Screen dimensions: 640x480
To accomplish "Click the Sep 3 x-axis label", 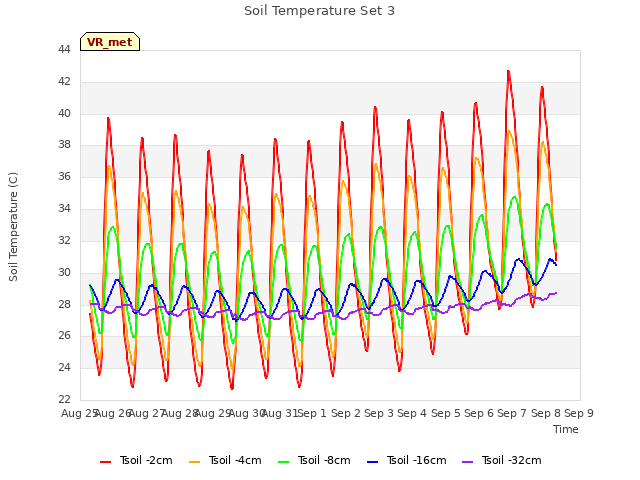I will coord(379,413).
